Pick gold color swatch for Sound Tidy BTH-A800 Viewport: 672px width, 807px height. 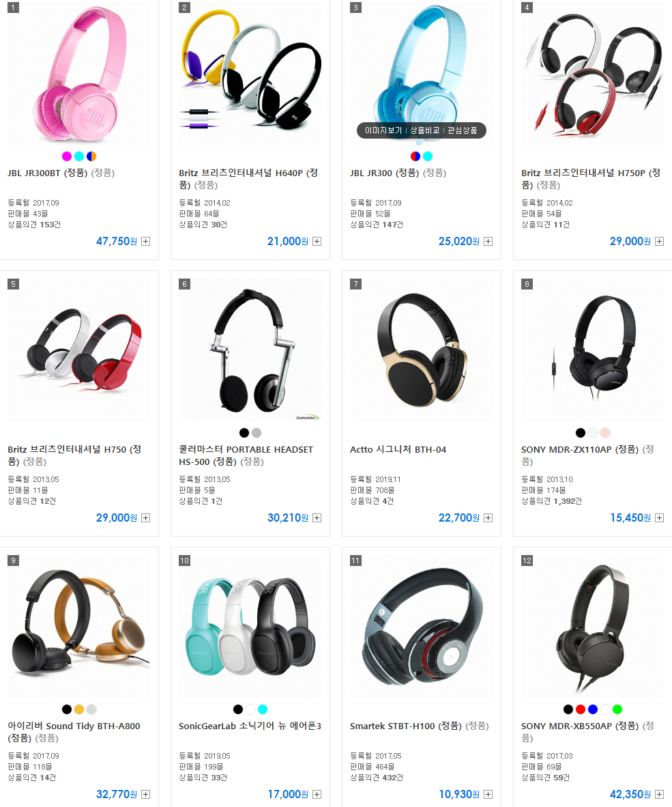click(x=79, y=709)
